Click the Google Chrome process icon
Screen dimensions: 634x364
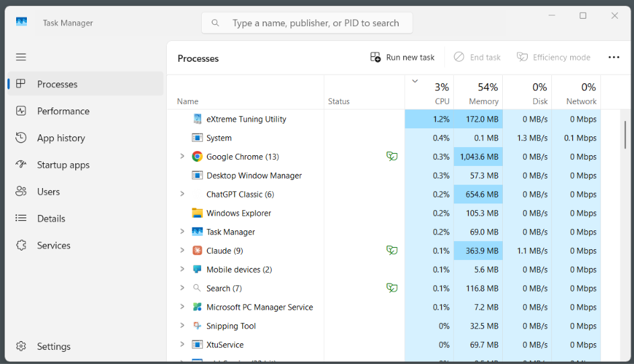(197, 156)
